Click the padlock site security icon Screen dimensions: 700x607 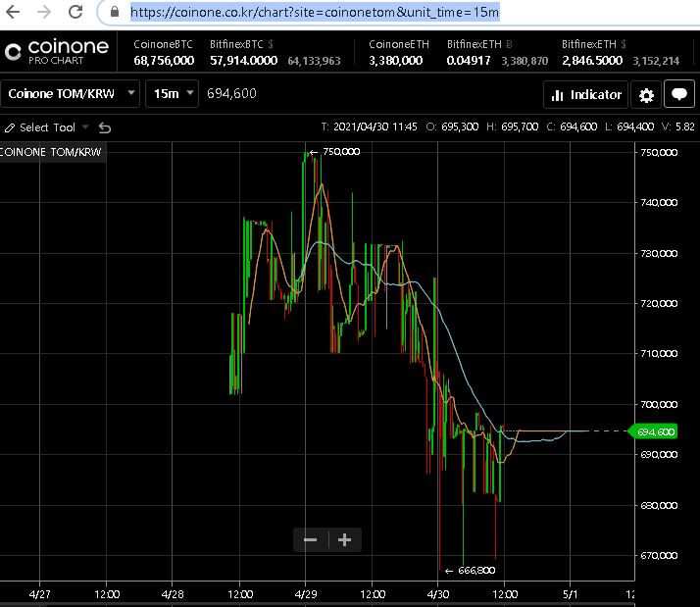[115, 12]
